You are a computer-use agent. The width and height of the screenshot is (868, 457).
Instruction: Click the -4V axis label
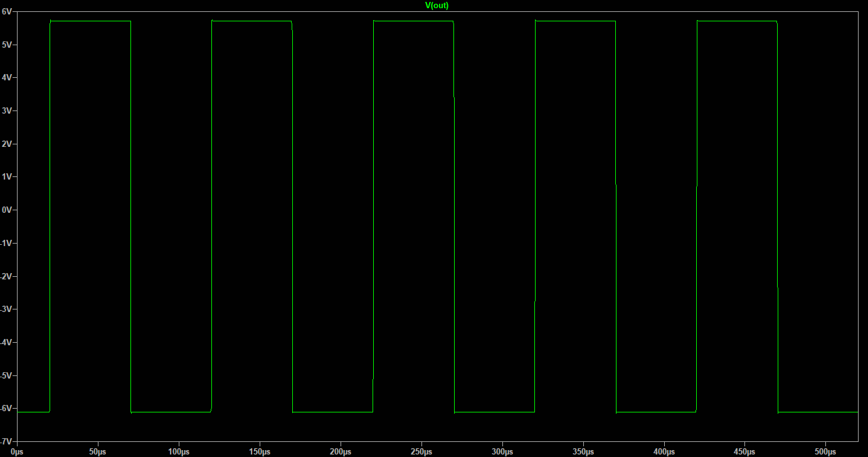tap(6, 343)
